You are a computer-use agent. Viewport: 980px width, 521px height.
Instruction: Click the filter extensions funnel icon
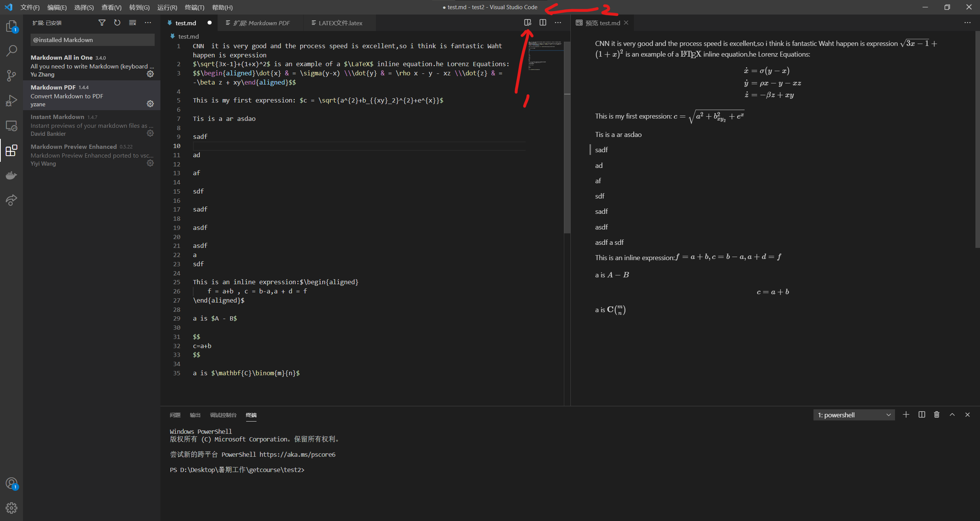[102, 23]
